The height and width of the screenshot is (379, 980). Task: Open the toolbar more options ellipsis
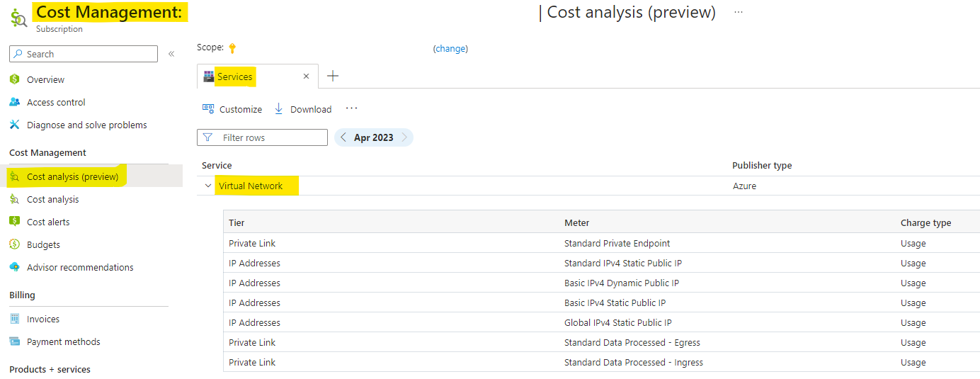tap(351, 108)
